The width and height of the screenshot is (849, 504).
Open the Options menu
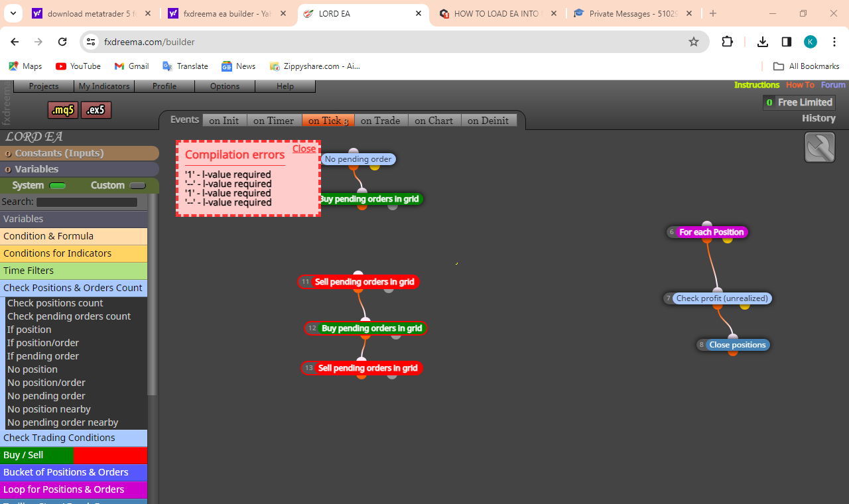pyautogui.click(x=225, y=86)
